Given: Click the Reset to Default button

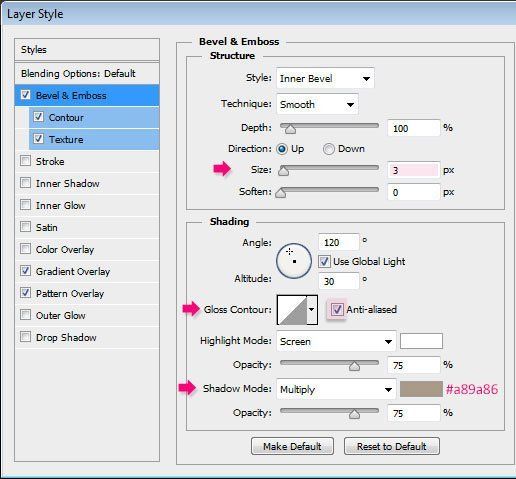Looking at the screenshot, I should tap(392, 446).
